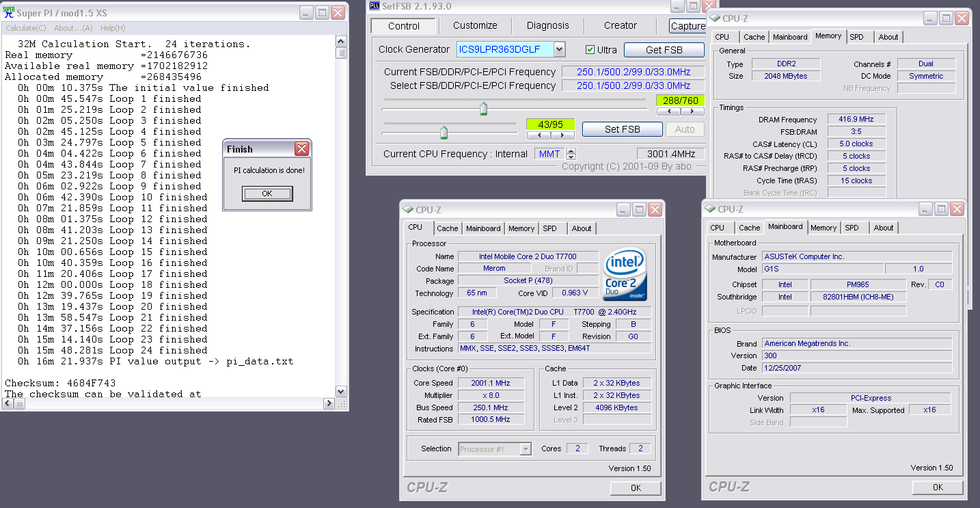Click the Intel Core 2 Duo logo
This screenshot has width=980, height=508.
pyautogui.click(x=625, y=275)
